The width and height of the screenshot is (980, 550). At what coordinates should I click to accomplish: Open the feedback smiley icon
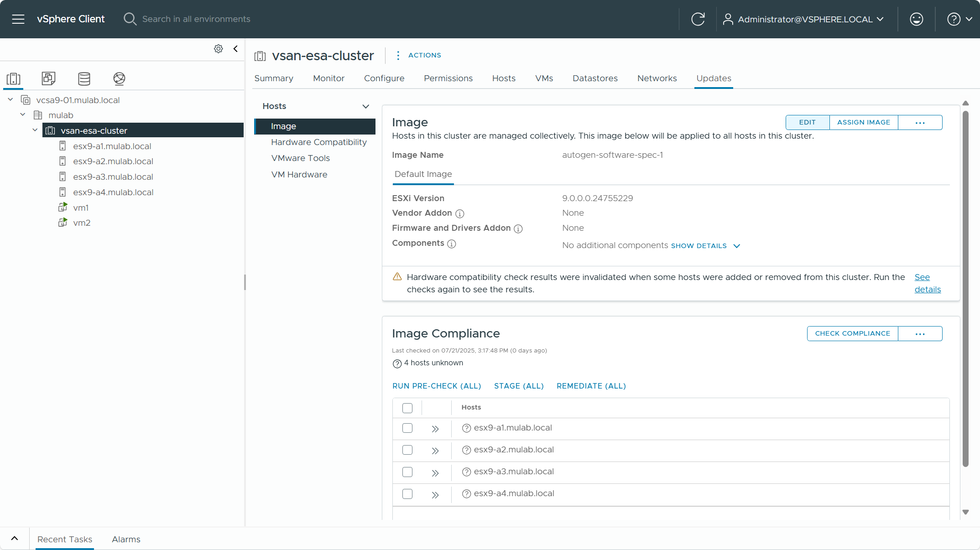[916, 19]
